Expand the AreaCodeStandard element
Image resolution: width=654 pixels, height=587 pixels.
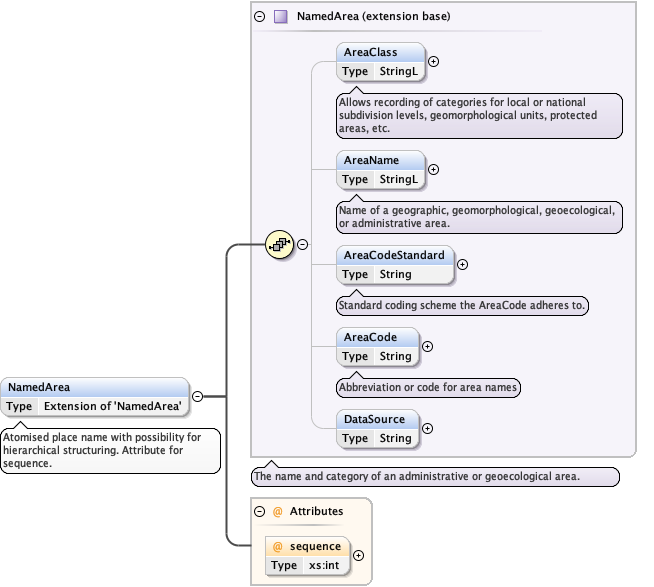(x=462, y=265)
